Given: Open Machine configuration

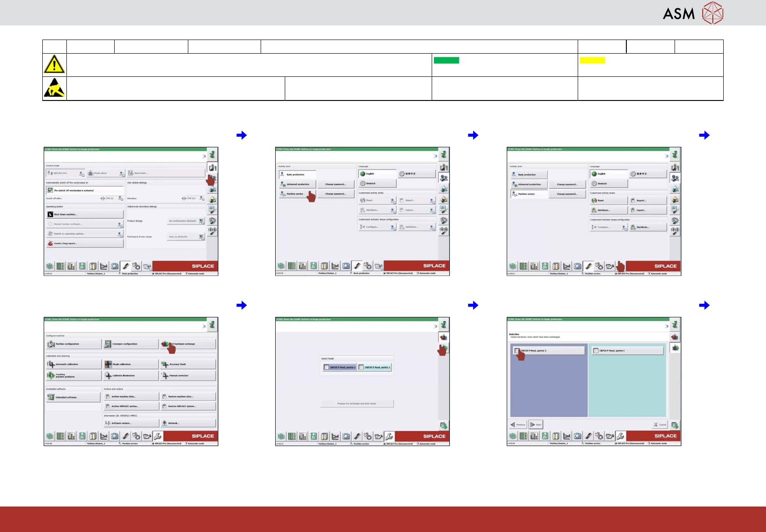Looking at the screenshot, I should pos(74,344).
